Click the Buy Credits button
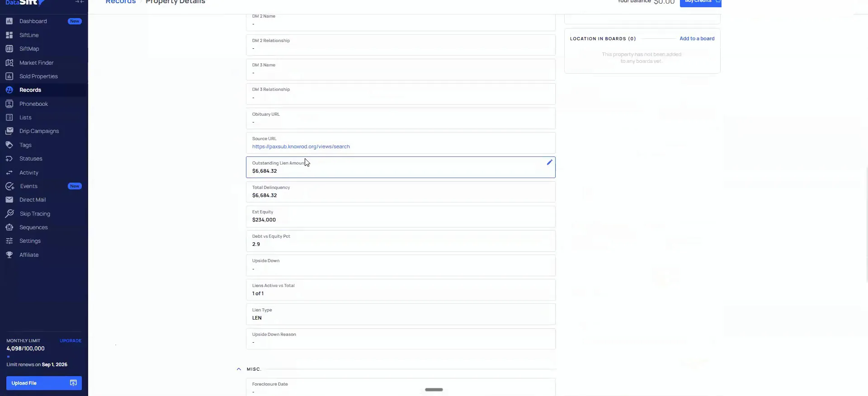The width and height of the screenshot is (868, 396). pyautogui.click(x=700, y=2)
